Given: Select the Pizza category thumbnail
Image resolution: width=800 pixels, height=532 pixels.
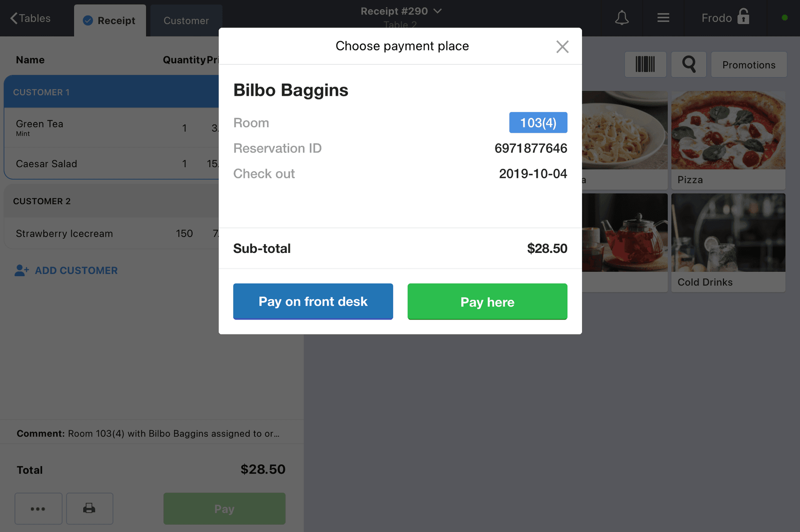Looking at the screenshot, I should [x=728, y=140].
